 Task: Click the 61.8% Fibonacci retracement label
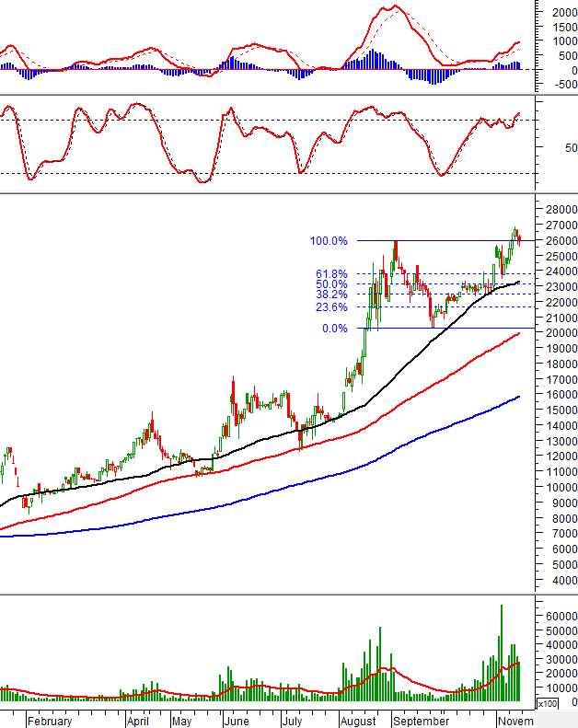coord(330,274)
